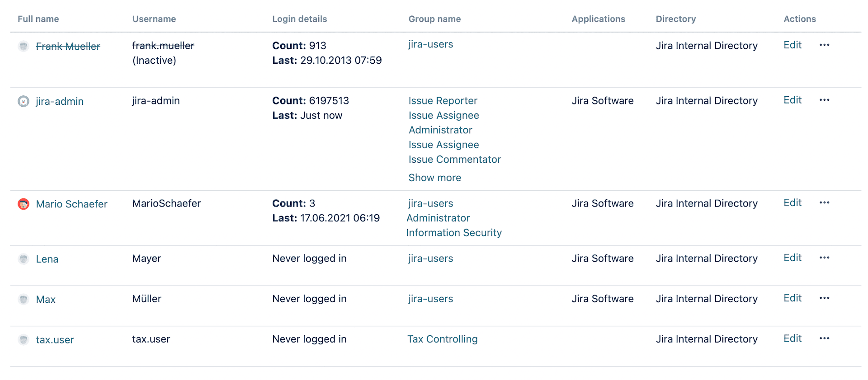Open jira-users group in Max row
868x380 pixels.
(x=430, y=299)
